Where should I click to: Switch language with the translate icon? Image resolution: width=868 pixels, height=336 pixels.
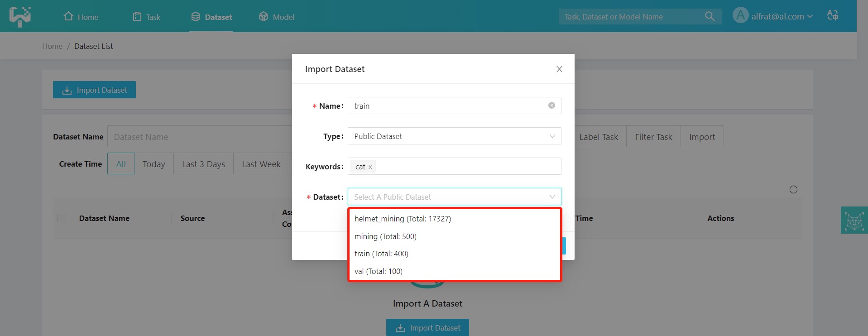point(833,15)
